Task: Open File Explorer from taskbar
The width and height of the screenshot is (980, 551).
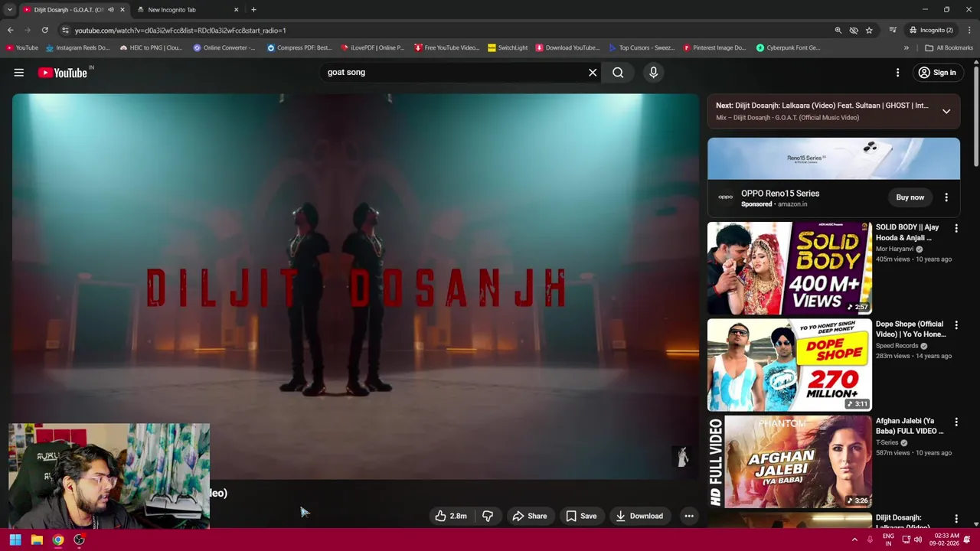Action: click(x=37, y=540)
